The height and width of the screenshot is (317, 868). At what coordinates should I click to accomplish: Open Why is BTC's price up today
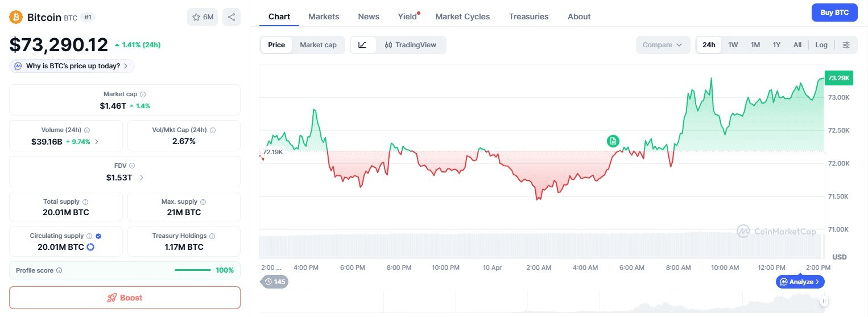click(72, 66)
